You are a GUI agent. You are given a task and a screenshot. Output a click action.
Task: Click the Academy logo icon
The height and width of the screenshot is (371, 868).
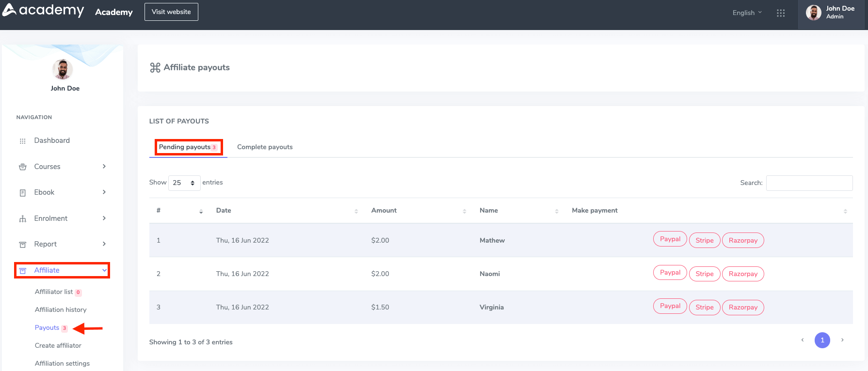pyautogui.click(x=10, y=10)
